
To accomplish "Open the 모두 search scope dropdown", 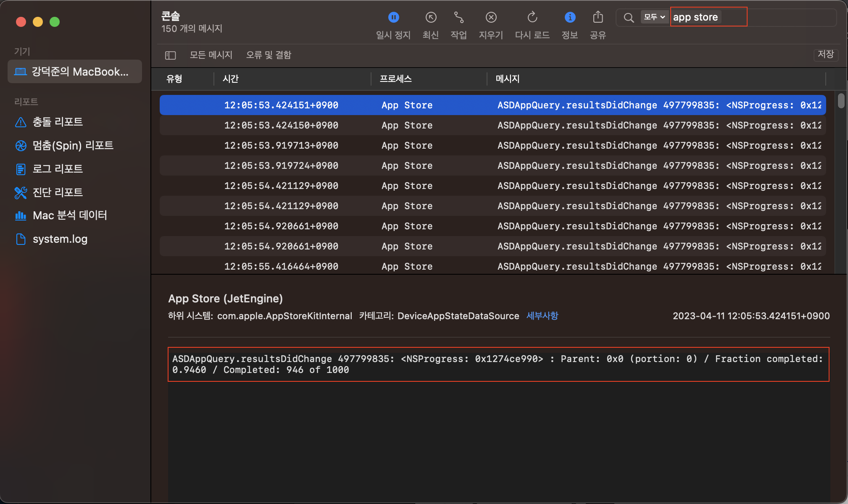I will coord(654,17).
